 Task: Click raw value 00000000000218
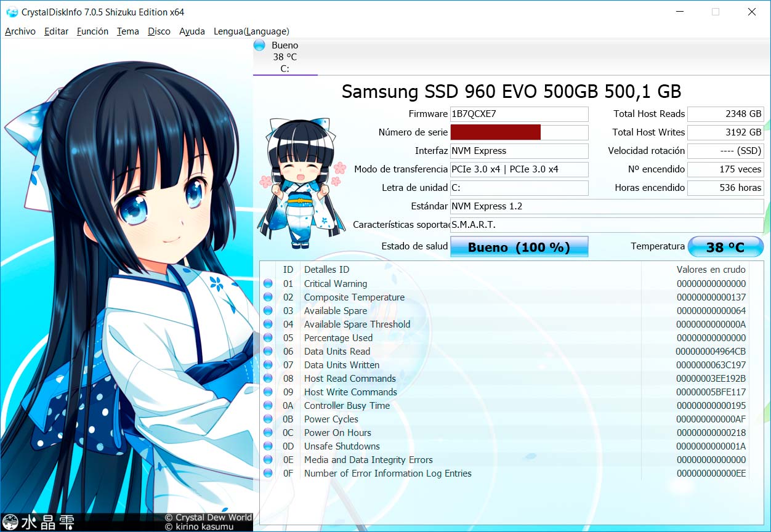tap(711, 433)
